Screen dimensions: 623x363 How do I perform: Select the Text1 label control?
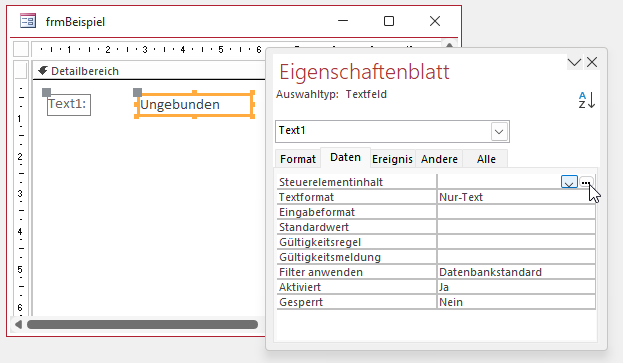(x=69, y=105)
